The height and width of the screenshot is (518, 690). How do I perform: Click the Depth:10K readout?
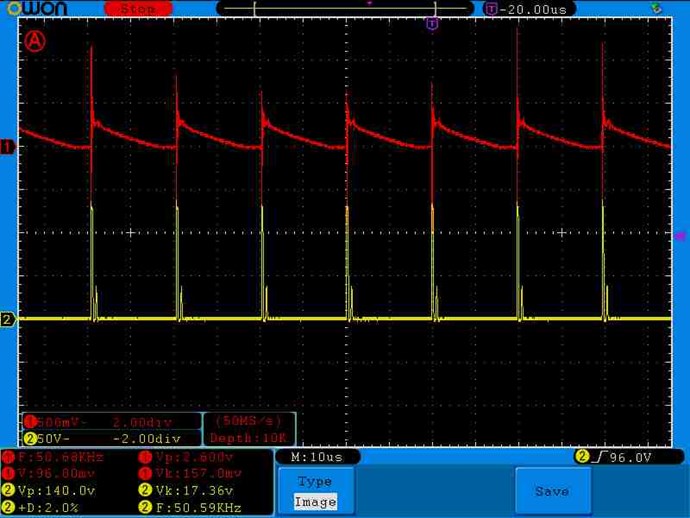point(249,438)
